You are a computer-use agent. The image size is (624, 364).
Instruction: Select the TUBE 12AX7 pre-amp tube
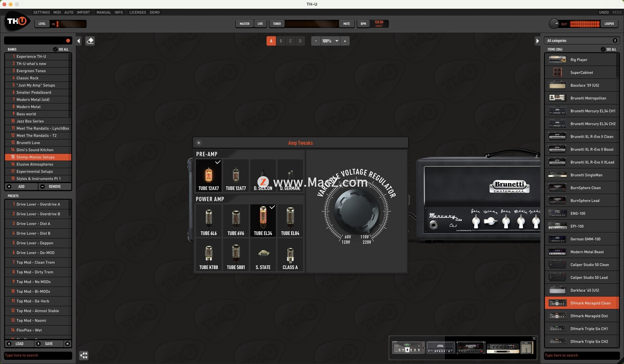pos(209,175)
